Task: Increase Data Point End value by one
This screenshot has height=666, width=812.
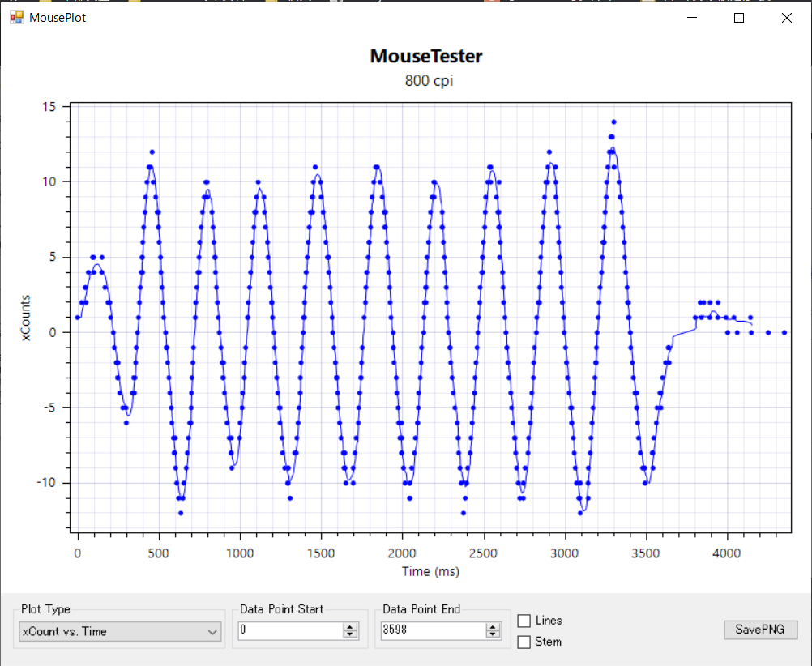Action: pyautogui.click(x=493, y=626)
